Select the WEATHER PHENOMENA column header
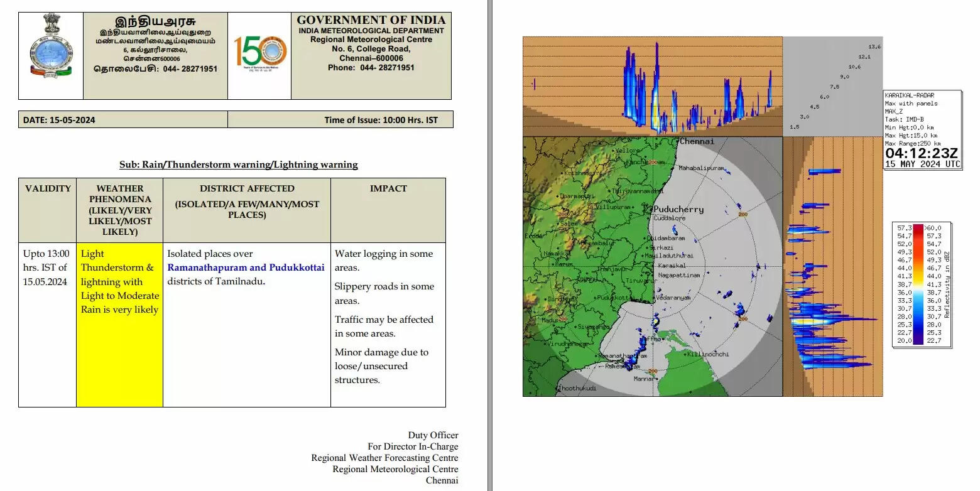The height and width of the screenshot is (491, 980). tap(119, 210)
